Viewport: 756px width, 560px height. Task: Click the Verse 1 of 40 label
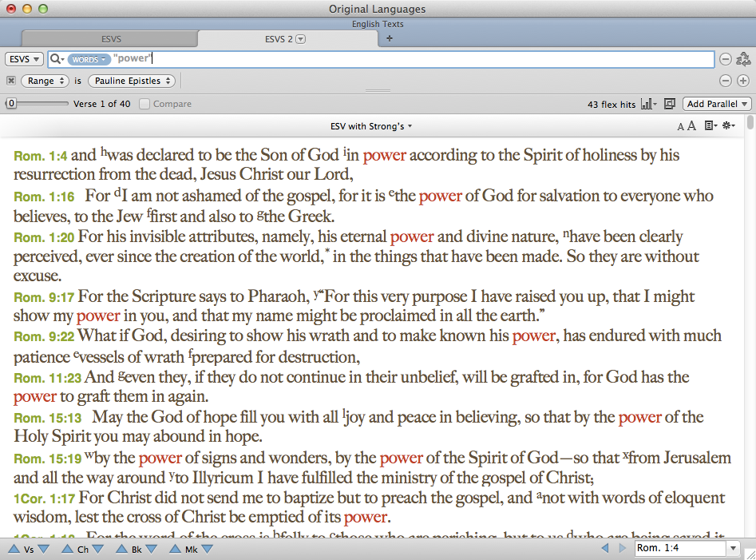(x=101, y=104)
